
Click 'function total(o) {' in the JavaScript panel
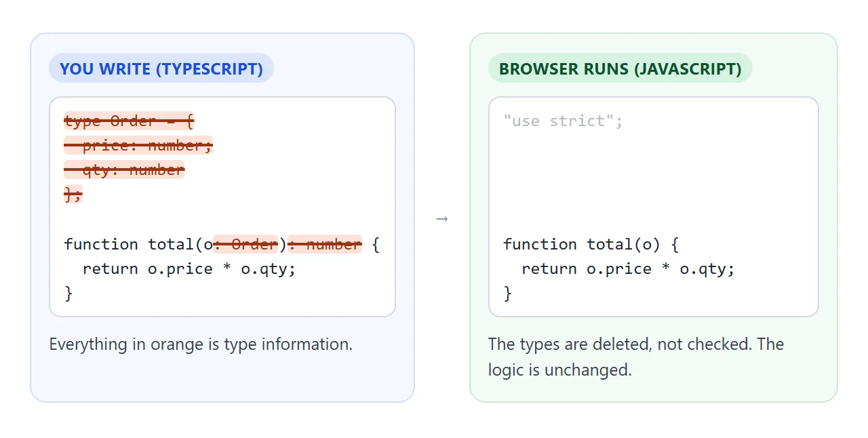(x=591, y=244)
